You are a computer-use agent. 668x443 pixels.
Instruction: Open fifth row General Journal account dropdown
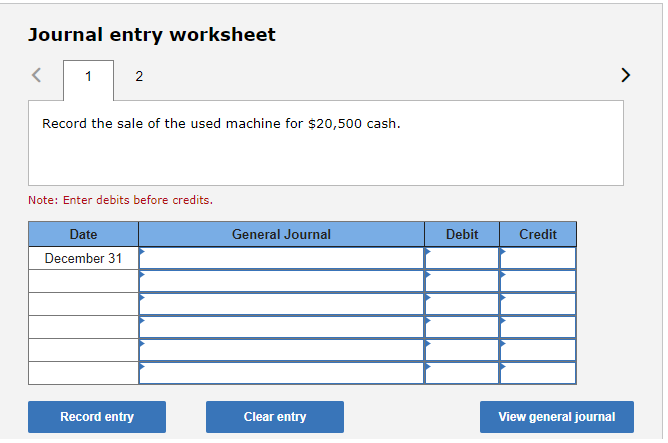point(281,350)
